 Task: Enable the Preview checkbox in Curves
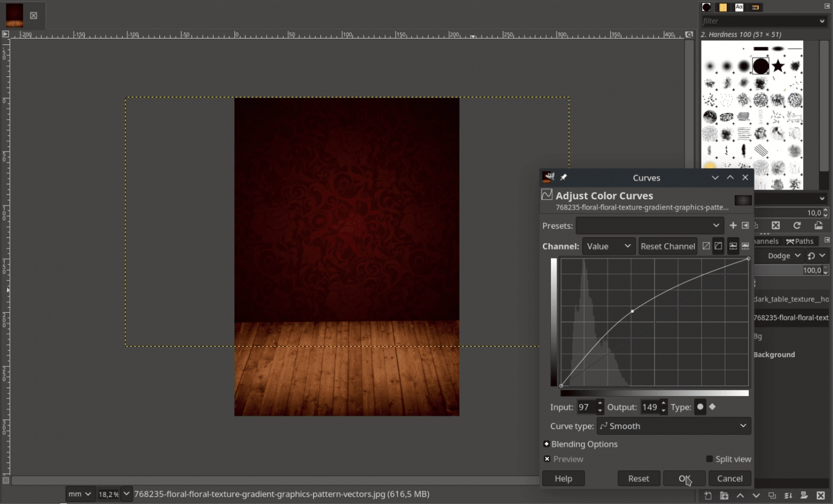coord(547,458)
